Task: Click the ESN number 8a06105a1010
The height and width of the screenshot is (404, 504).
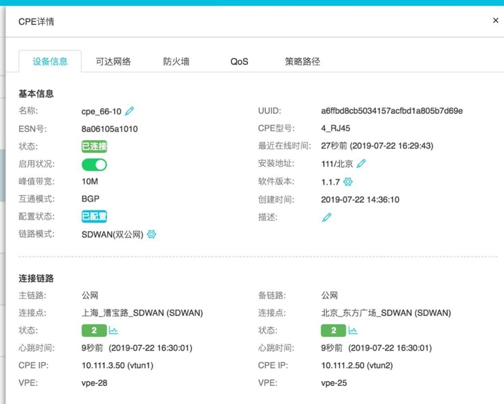Action: click(110, 129)
